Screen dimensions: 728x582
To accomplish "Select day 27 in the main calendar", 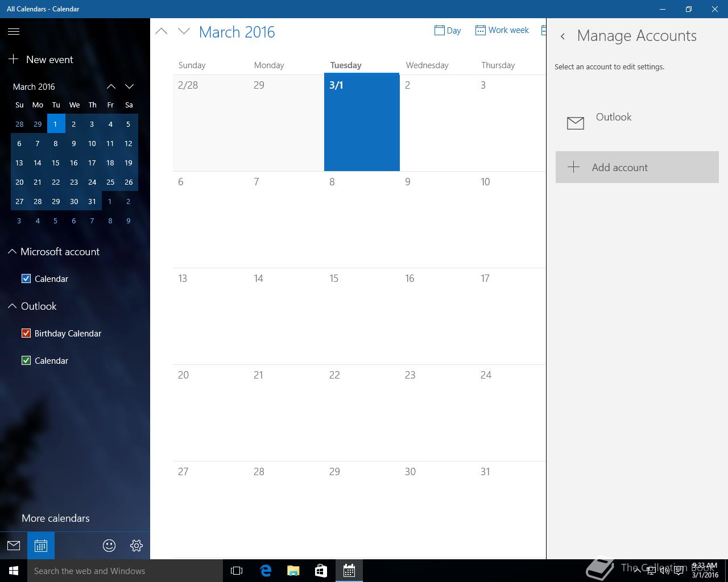I will (x=210, y=509).
